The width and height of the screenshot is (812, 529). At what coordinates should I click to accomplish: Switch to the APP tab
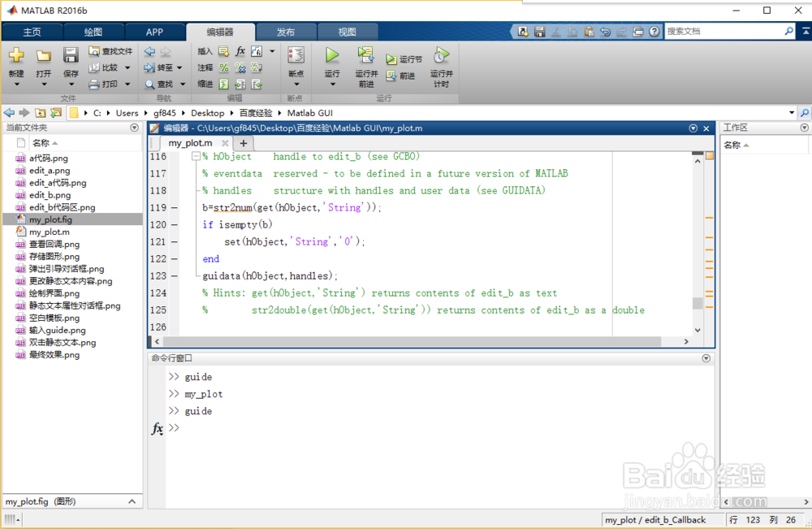pyautogui.click(x=154, y=33)
